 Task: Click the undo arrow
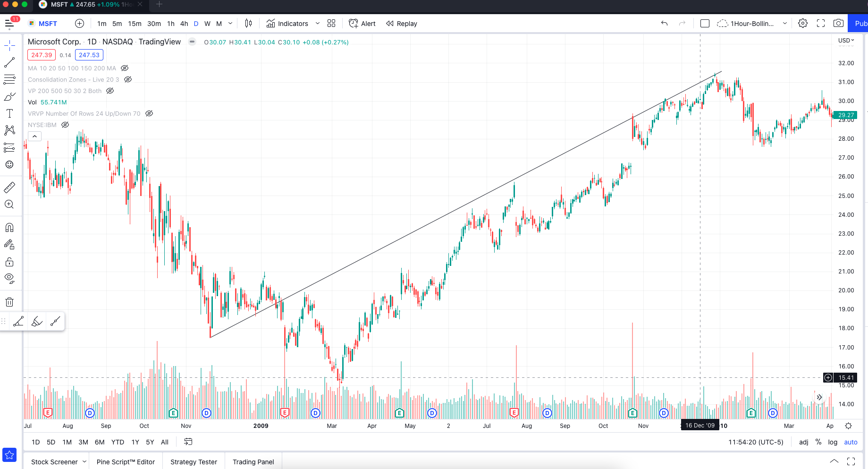(665, 23)
